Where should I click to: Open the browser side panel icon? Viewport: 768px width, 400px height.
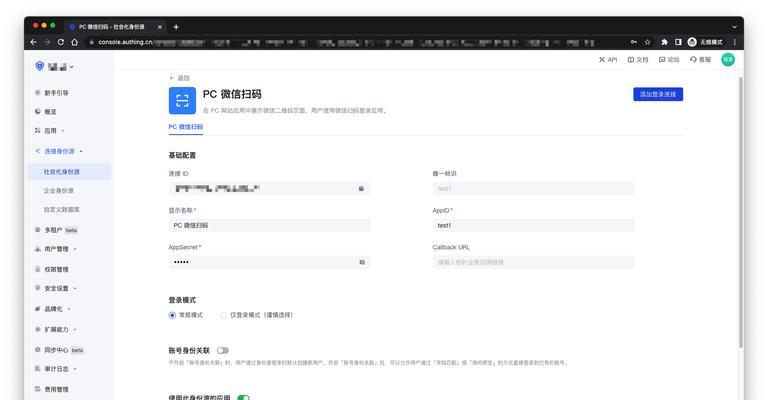click(678, 42)
